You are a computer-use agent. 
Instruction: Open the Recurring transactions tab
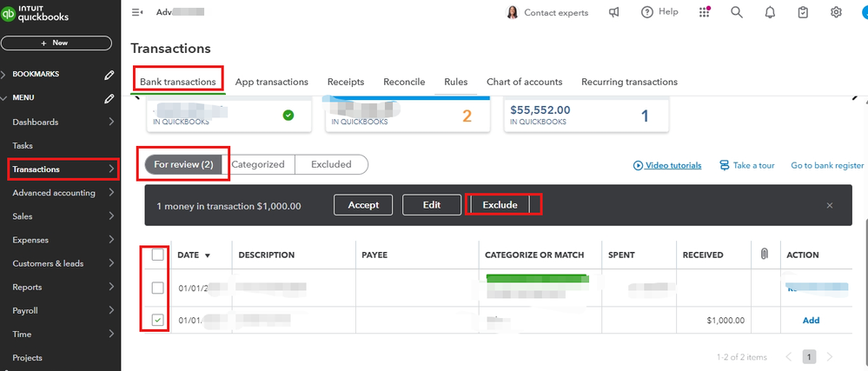point(629,82)
